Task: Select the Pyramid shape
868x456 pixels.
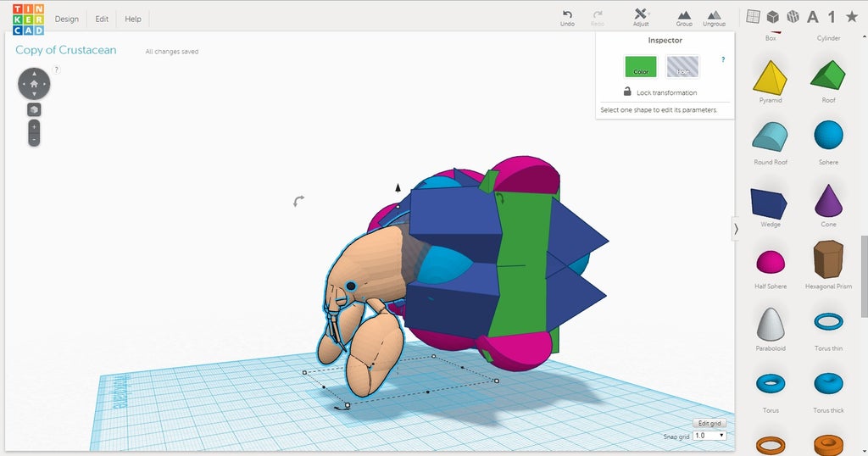Action: (x=770, y=81)
